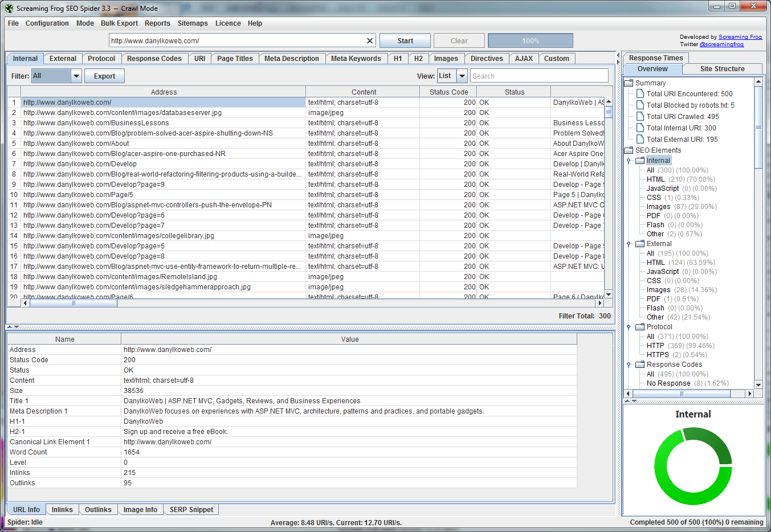This screenshot has width=771, height=532.
Task: Click document icon beside Total URI Crawled
Action: [640, 117]
